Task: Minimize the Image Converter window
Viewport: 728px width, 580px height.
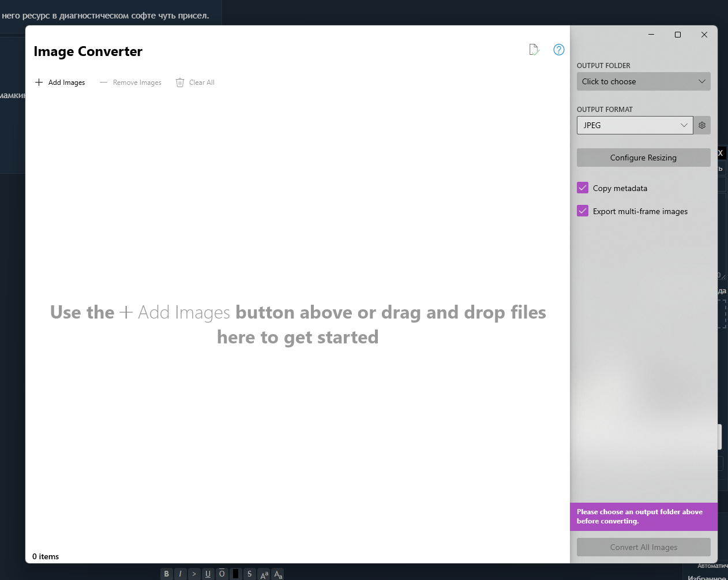Action: [x=651, y=35]
